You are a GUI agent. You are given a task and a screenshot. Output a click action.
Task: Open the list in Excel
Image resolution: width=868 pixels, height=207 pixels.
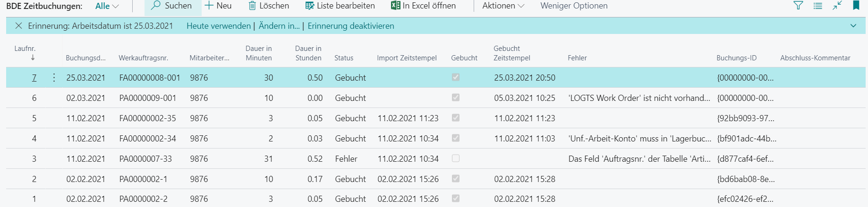point(423,6)
